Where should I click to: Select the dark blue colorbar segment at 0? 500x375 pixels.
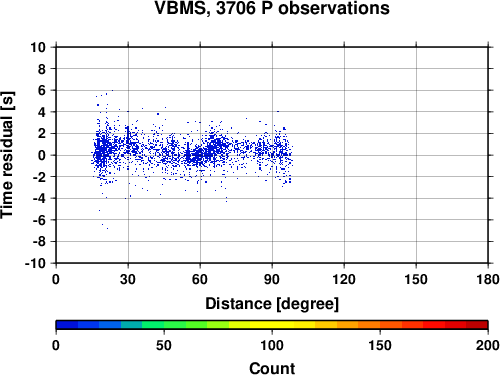(x=67, y=325)
